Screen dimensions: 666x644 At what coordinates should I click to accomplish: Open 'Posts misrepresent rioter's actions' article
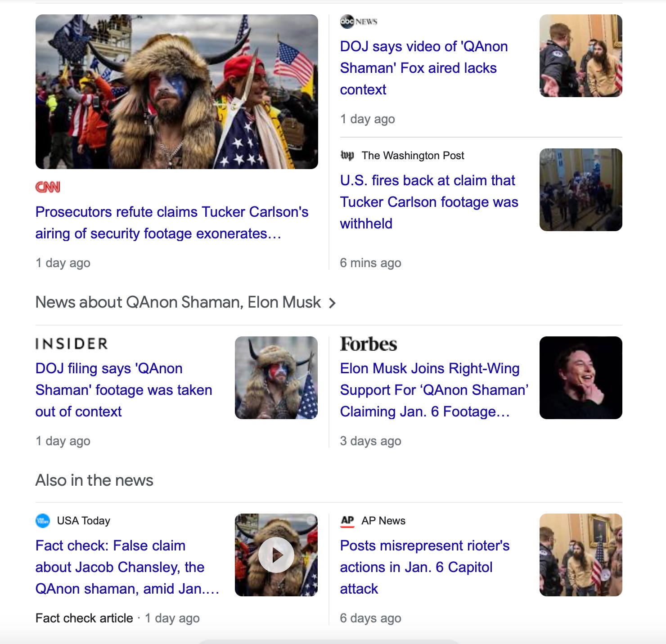[425, 567]
